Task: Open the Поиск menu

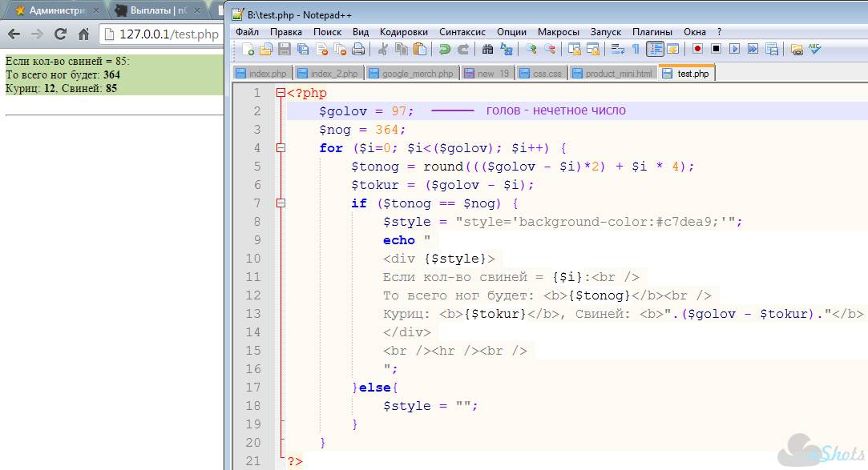Action: 327,32
